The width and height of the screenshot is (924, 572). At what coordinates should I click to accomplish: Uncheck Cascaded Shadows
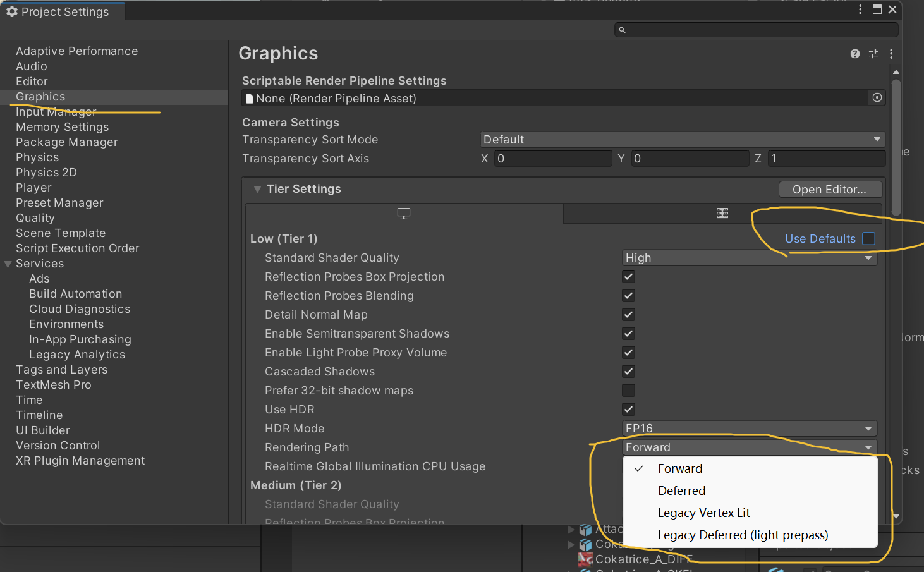pyautogui.click(x=628, y=371)
